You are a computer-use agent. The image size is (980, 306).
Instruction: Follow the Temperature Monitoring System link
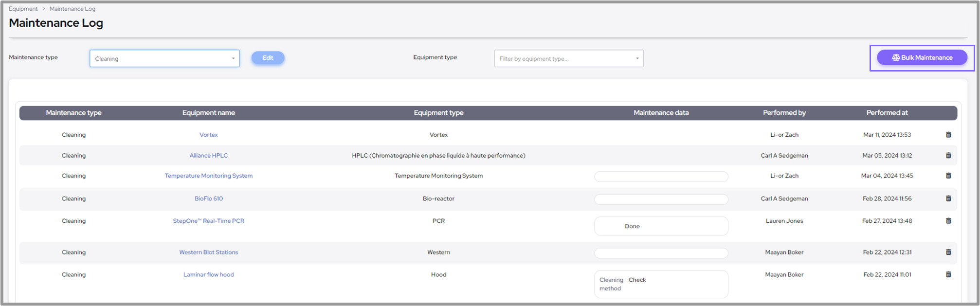click(x=208, y=176)
